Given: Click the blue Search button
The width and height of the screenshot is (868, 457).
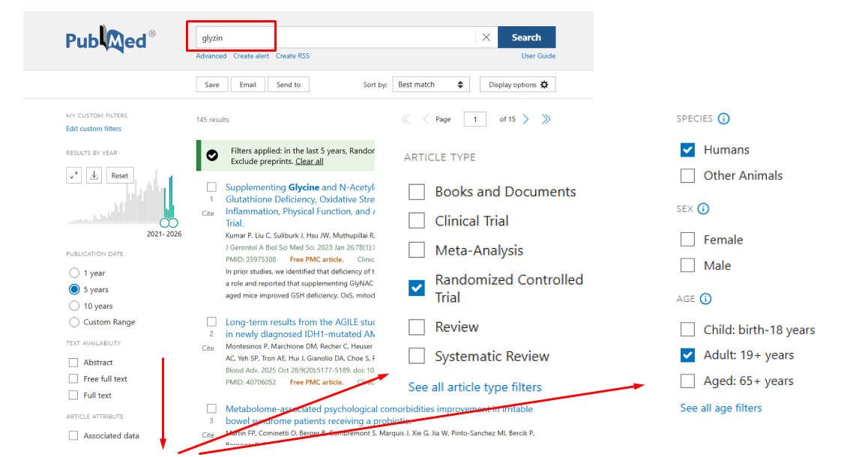Looking at the screenshot, I should point(526,37).
